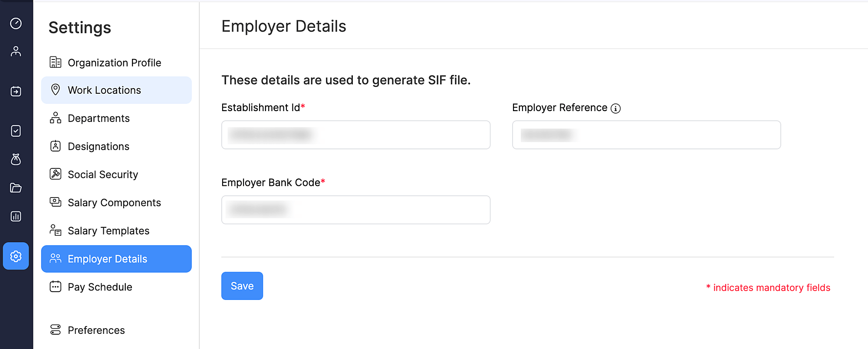Open the Reports chart icon

[x=16, y=216]
